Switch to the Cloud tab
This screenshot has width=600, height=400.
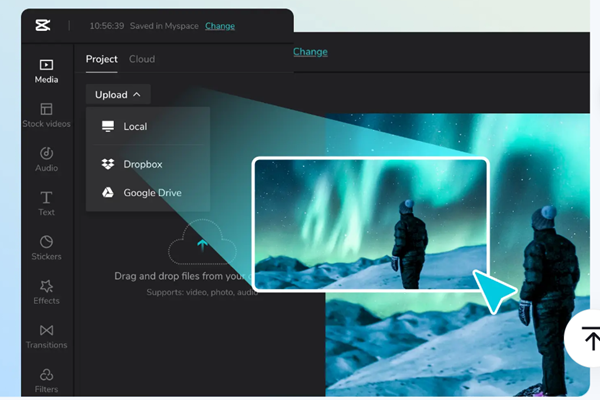pyautogui.click(x=142, y=59)
